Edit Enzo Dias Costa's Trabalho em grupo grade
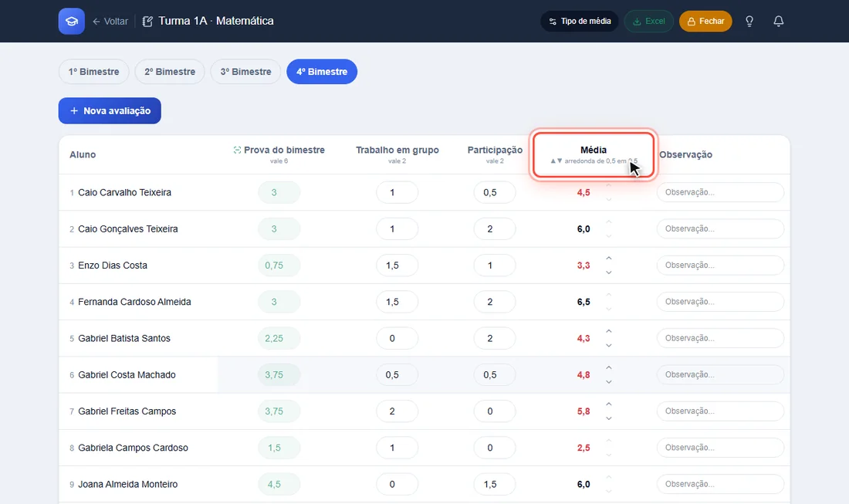Image resolution: width=849 pixels, height=504 pixels. pyautogui.click(x=397, y=266)
